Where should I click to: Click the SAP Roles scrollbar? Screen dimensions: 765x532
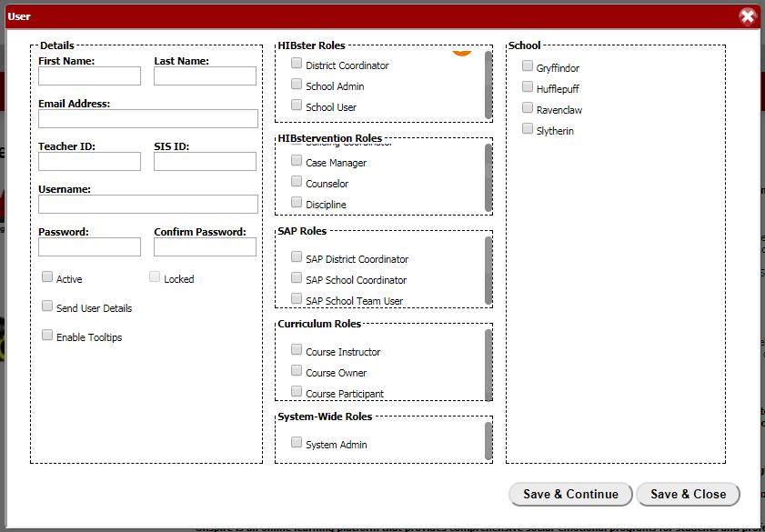pyautogui.click(x=488, y=271)
